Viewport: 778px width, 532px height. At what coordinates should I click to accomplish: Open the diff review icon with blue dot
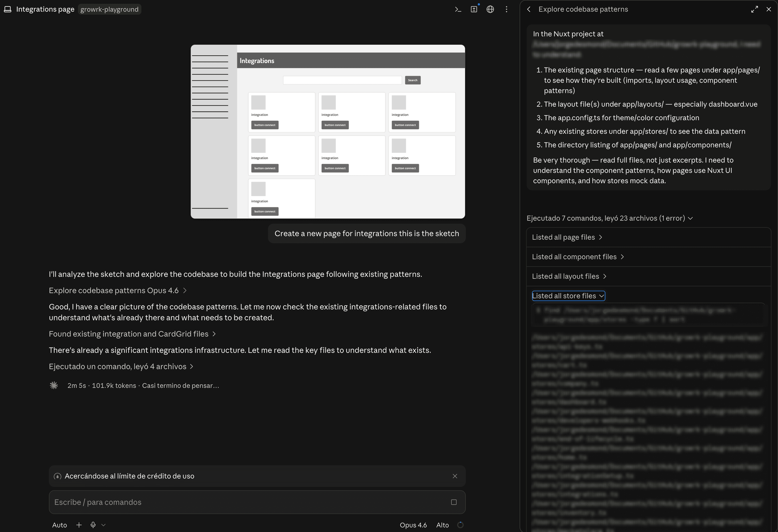(x=474, y=9)
